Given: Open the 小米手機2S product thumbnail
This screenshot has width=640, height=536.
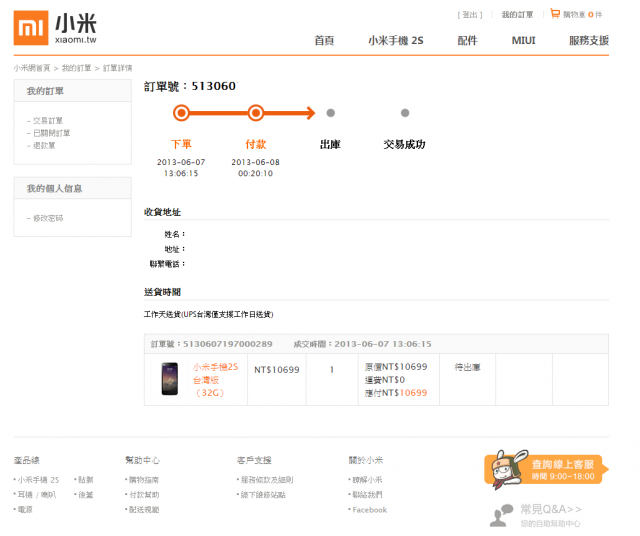Looking at the screenshot, I should tap(170, 379).
